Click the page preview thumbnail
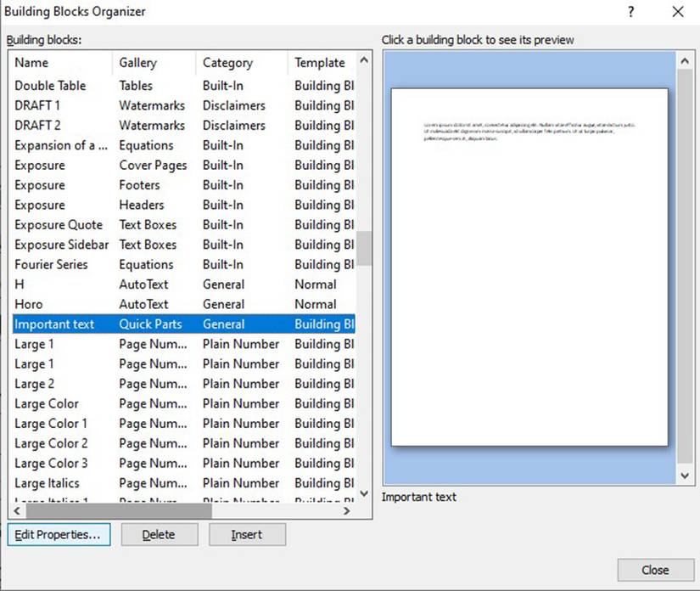This screenshot has width=700, height=591. (529, 267)
